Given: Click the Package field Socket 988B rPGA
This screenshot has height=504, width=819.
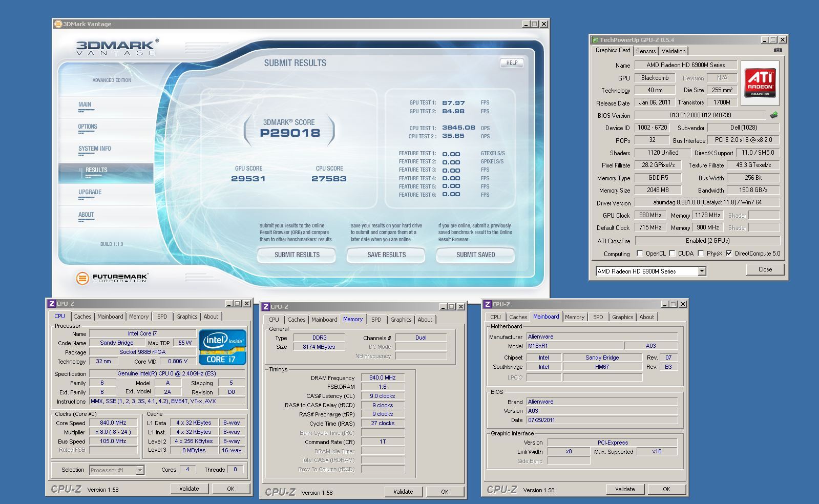Looking at the screenshot, I should click(142, 352).
